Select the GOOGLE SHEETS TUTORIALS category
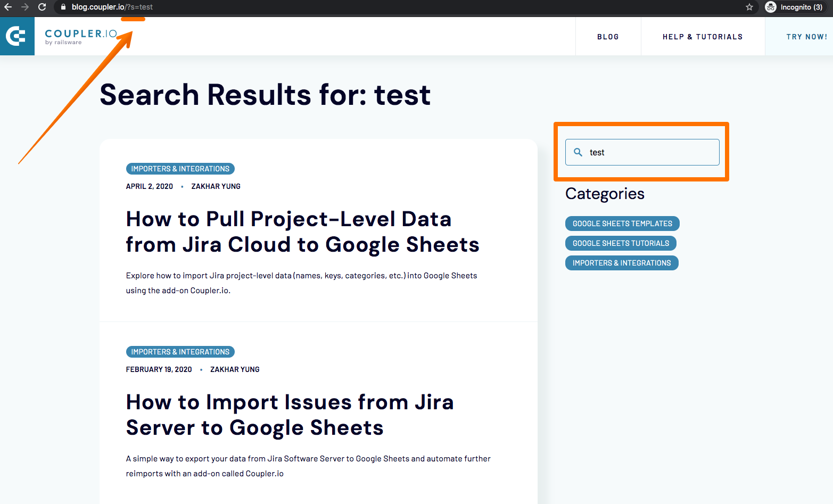The image size is (833, 504). pos(621,243)
